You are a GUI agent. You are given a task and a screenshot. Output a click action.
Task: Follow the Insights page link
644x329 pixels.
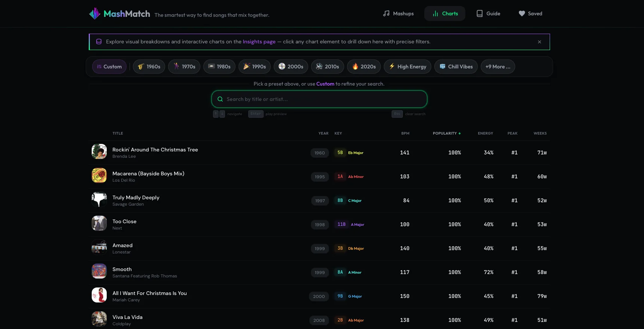pyautogui.click(x=259, y=42)
